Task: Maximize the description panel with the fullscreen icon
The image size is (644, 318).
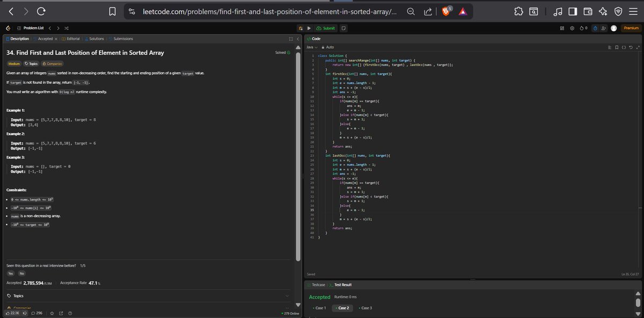Action: click(291, 39)
